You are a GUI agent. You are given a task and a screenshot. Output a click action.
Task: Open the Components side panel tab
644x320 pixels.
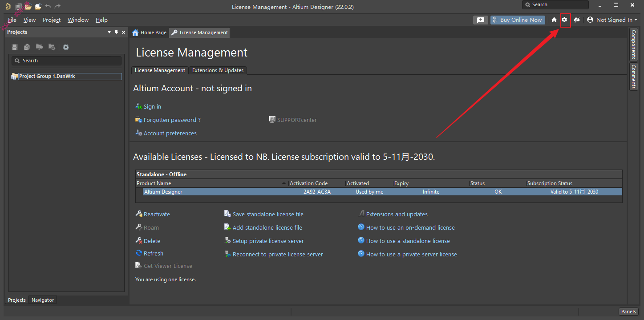tap(633, 45)
